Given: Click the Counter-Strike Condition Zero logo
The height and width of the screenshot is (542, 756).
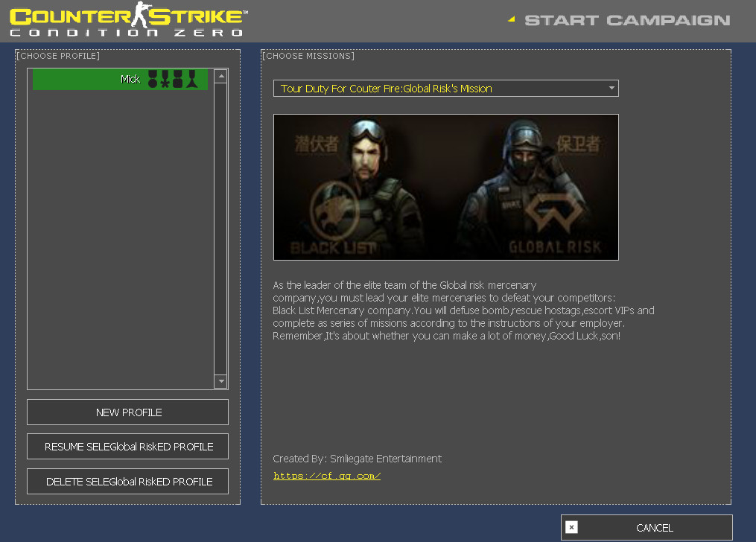Looking at the screenshot, I should coord(129,20).
